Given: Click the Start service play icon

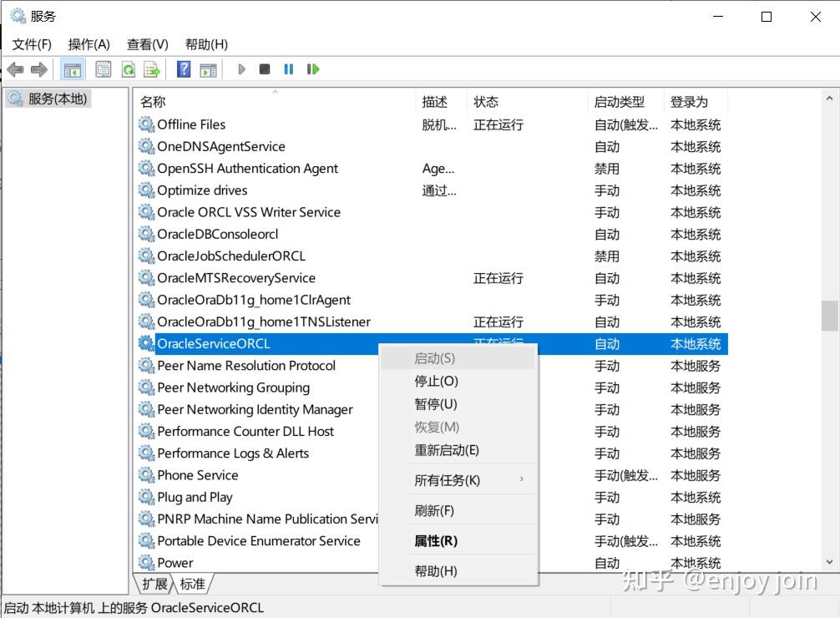Looking at the screenshot, I should click(241, 69).
